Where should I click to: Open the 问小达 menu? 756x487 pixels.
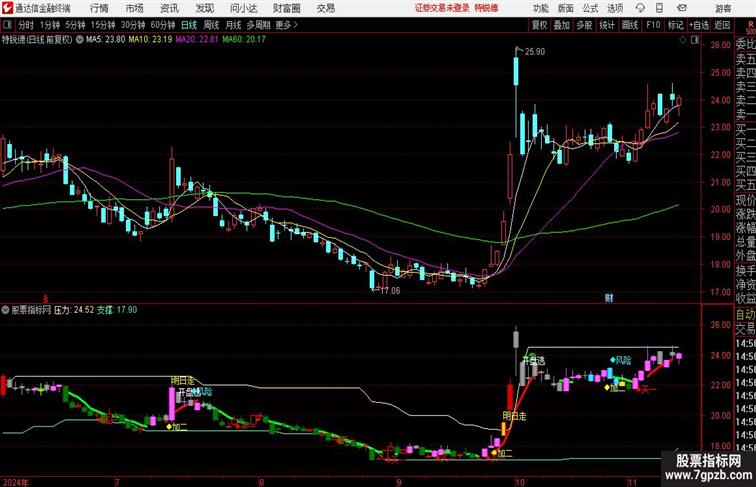(x=243, y=8)
